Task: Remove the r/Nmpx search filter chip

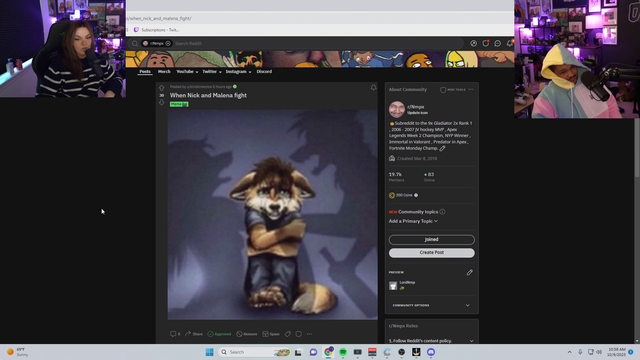Action: [168, 43]
